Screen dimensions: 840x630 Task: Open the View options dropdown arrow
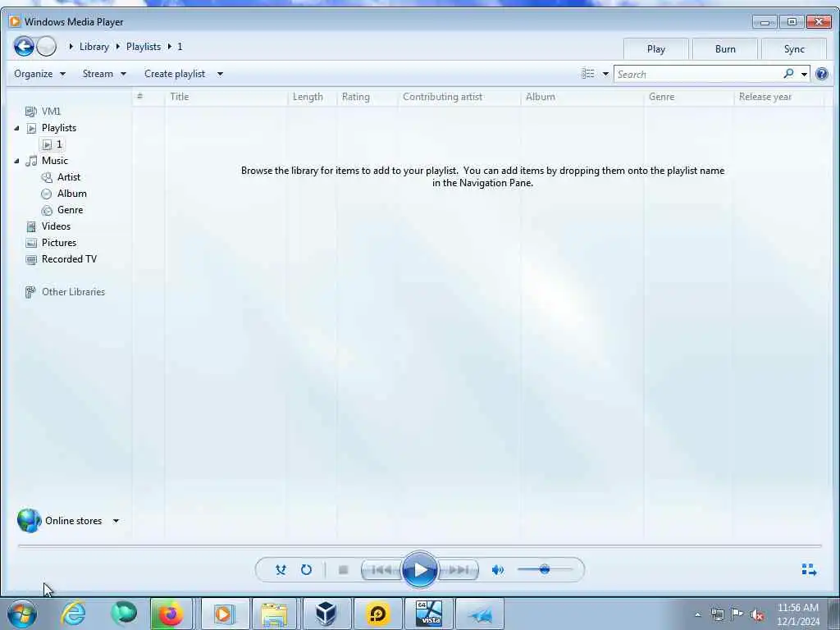(605, 74)
